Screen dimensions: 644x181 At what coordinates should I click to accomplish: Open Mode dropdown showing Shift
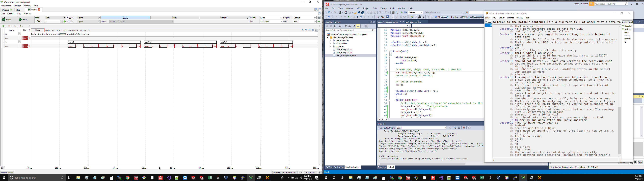coord(55,18)
